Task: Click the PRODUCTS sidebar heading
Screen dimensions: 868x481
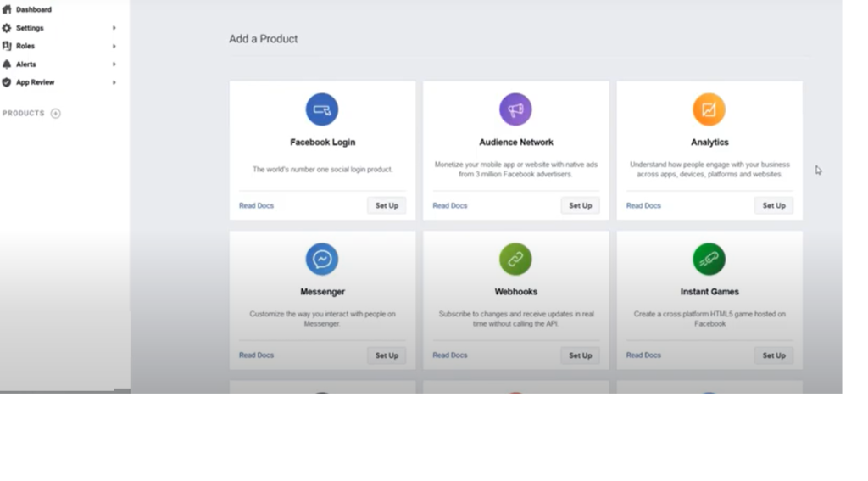Action: click(23, 113)
